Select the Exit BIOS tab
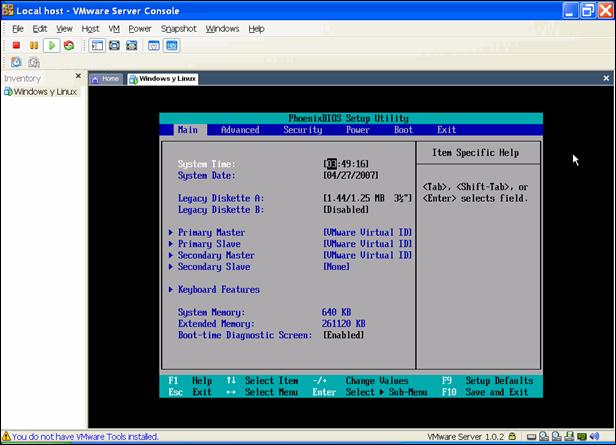The image size is (616, 445). pos(447,130)
